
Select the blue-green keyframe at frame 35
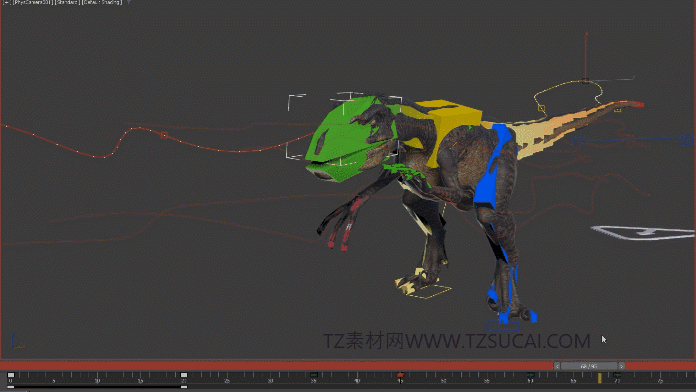point(314,375)
